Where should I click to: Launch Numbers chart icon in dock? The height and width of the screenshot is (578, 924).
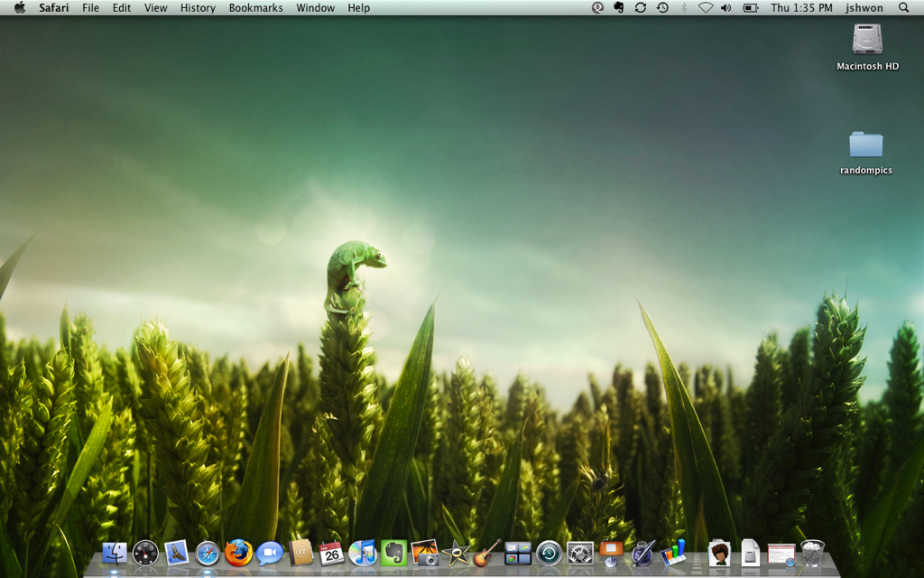673,554
